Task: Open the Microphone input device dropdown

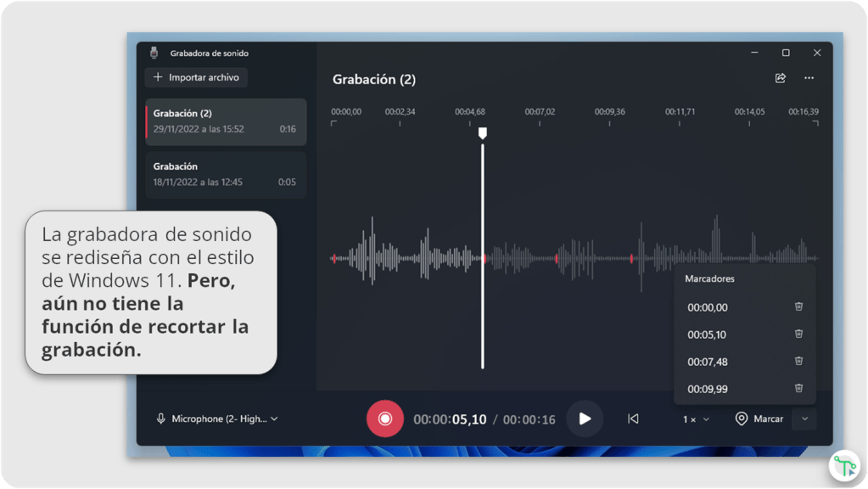Action: pyautogui.click(x=217, y=419)
